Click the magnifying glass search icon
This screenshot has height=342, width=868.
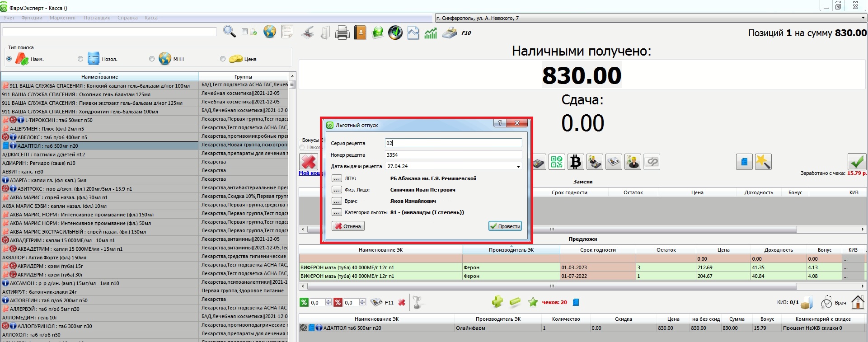(229, 32)
